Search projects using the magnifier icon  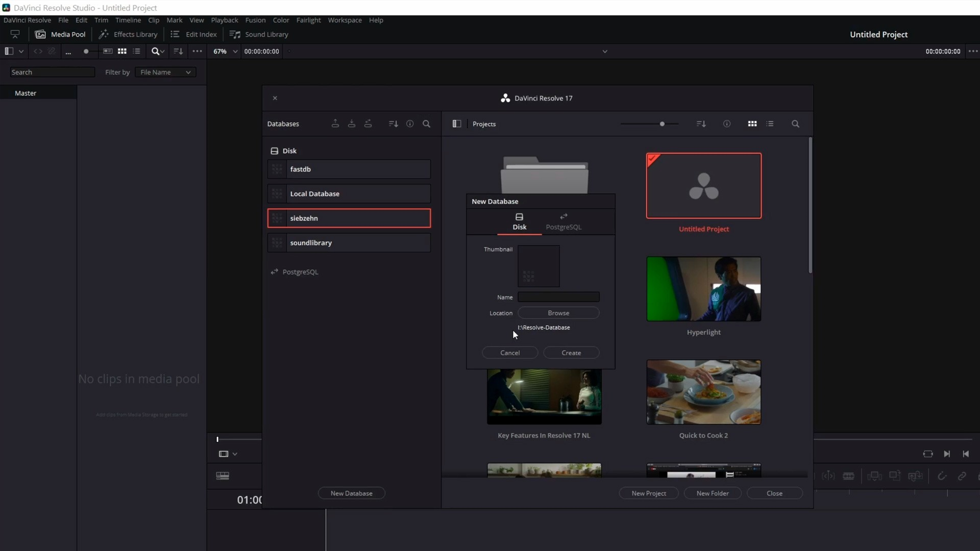pos(795,123)
